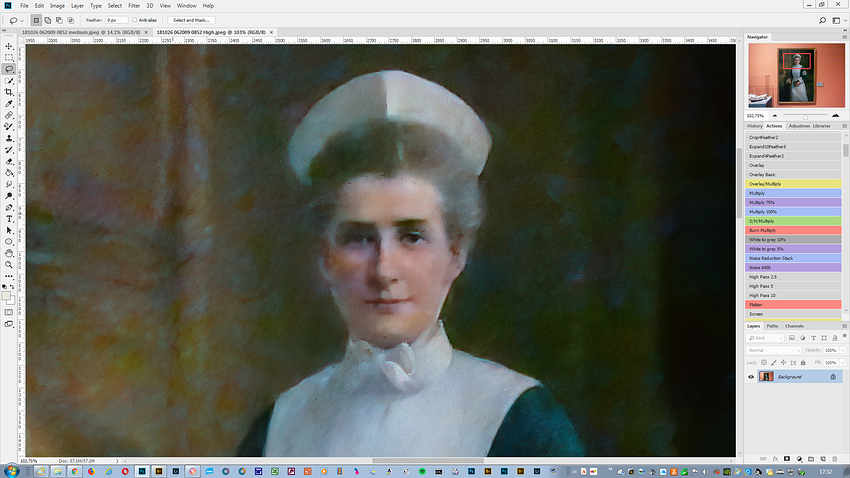The width and height of the screenshot is (850, 478).
Task: Choose Intersect with Selection mode
Action: (x=70, y=20)
